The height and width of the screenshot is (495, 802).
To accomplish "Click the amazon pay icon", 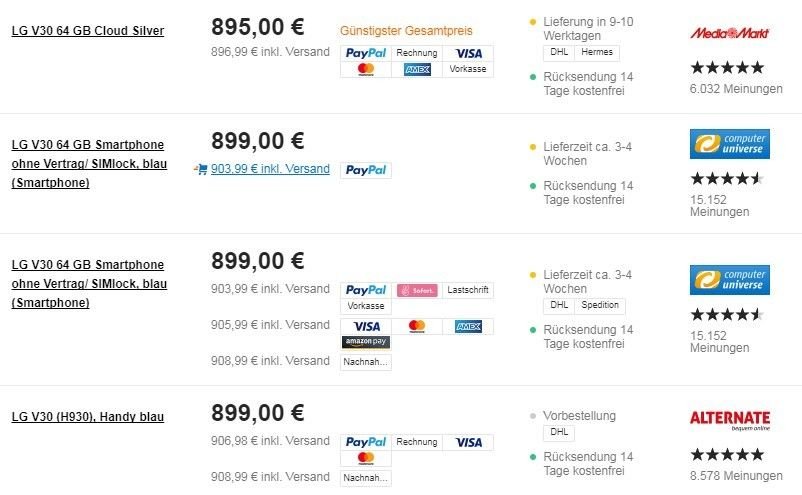I will (366, 342).
